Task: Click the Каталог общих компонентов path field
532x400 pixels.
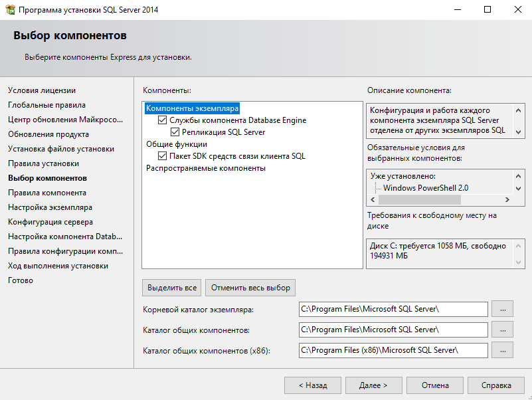Action: (x=393, y=330)
